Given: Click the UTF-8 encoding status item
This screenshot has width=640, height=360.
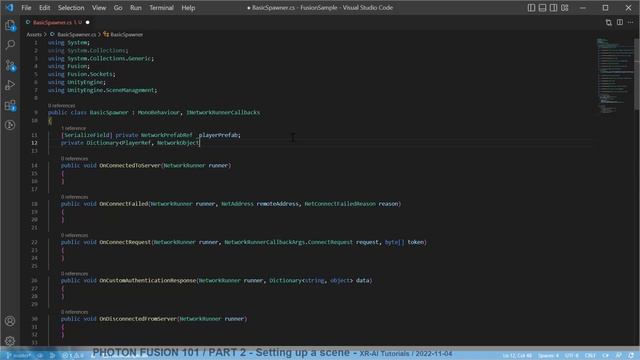Looking at the screenshot, I should pyautogui.click(x=572, y=356).
